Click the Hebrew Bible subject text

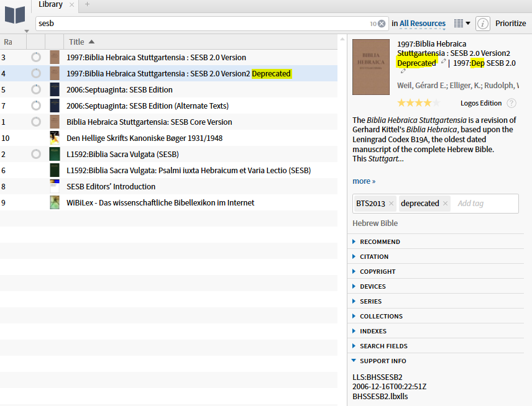(375, 223)
